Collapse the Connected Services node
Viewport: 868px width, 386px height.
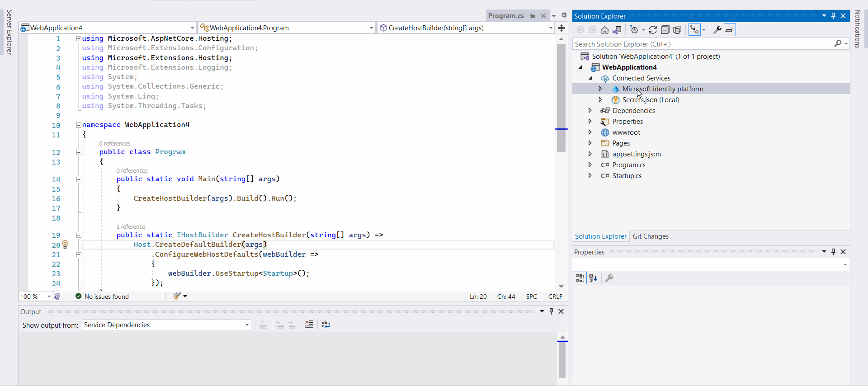590,78
